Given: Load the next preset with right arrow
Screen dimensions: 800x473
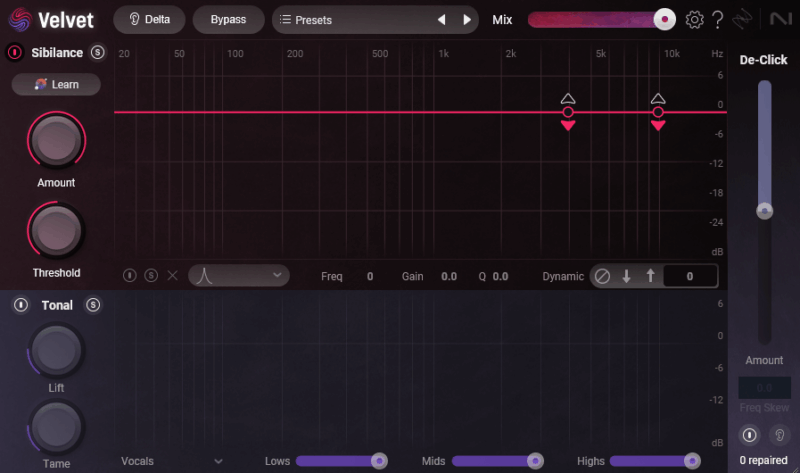Looking at the screenshot, I should point(466,20).
